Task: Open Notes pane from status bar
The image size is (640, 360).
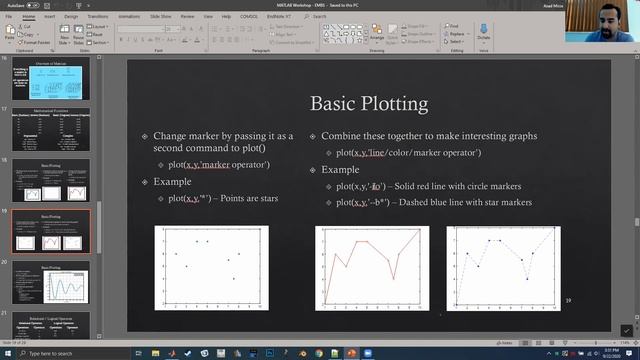Action: [504, 343]
